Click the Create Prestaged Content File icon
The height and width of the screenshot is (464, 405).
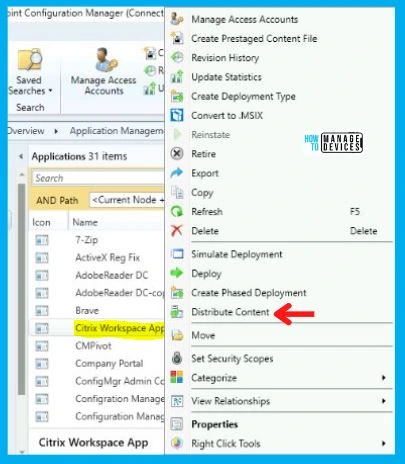[177, 38]
